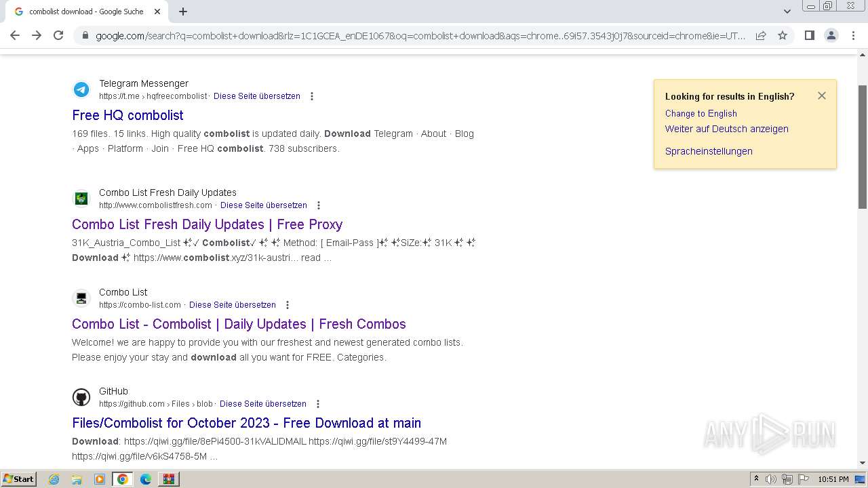Viewport: 868px width, 488px height.
Task: Click Change to English link
Action: coord(701,114)
